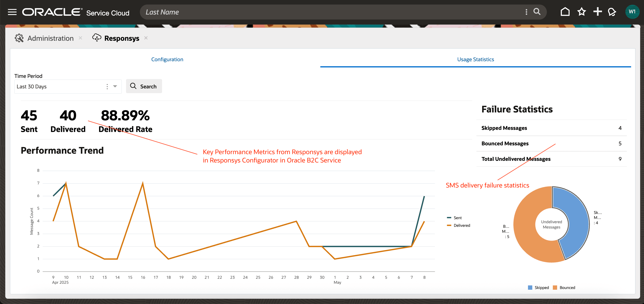This screenshot has width=644, height=304.
Task: Open the hamburger navigation menu
Action: pyautogui.click(x=12, y=12)
